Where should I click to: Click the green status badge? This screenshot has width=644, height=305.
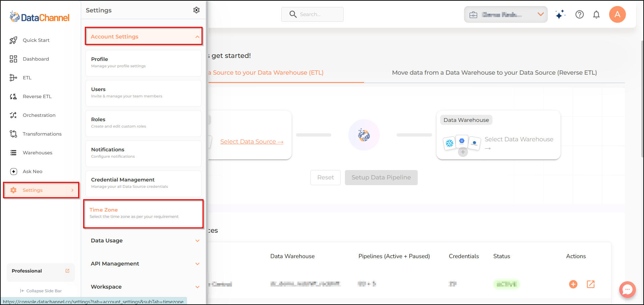coord(506,284)
